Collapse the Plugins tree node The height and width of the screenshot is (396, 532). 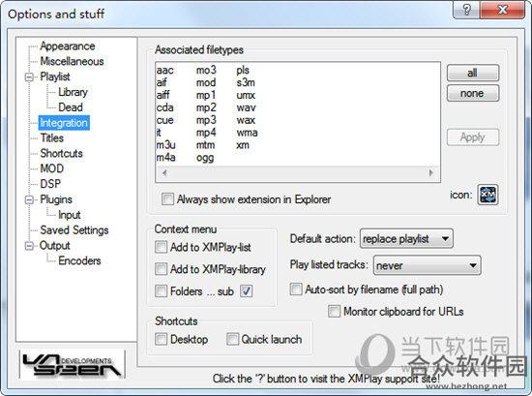click(30, 199)
